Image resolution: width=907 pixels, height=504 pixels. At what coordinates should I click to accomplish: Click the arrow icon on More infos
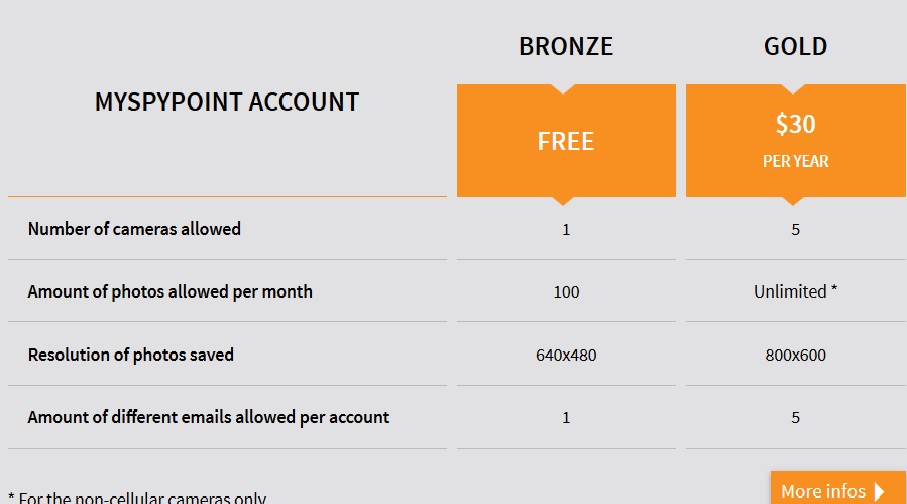click(x=880, y=491)
